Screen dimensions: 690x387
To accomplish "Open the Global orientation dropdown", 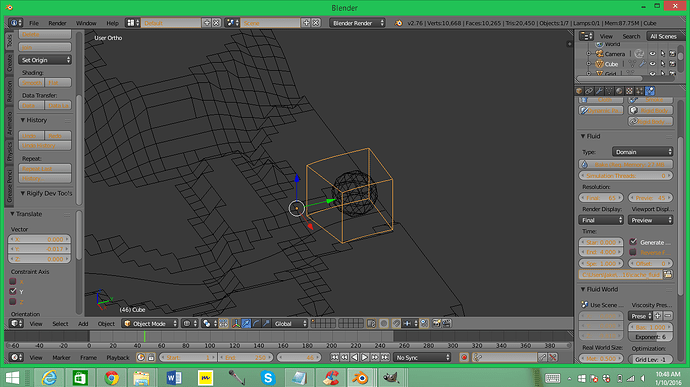I will [290, 324].
